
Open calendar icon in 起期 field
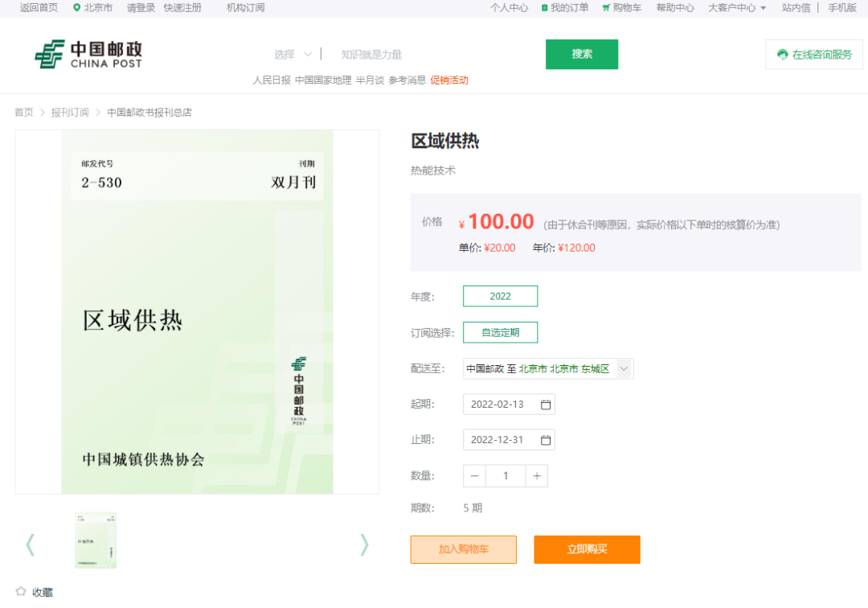click(546, 405)
